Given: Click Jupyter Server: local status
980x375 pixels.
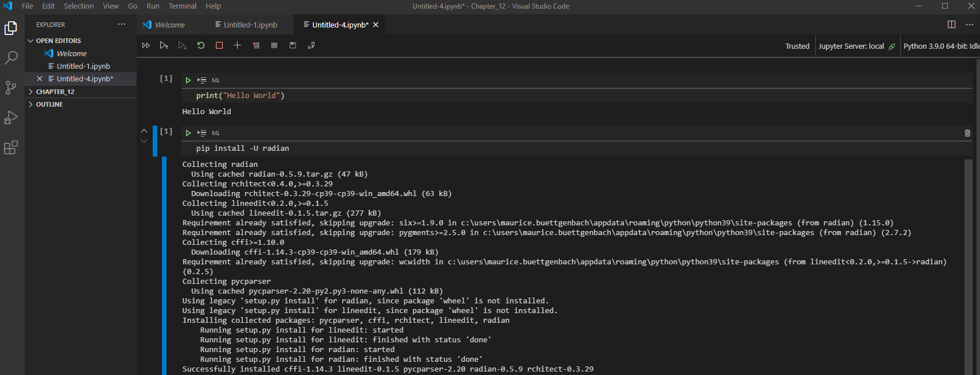Looking at the screenshot, I should point(857,46).
